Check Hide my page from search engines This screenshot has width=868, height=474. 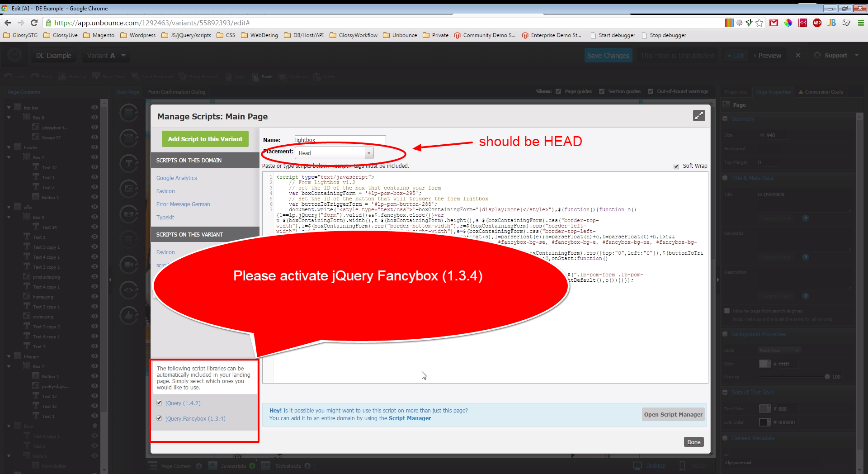coord(727,311)
